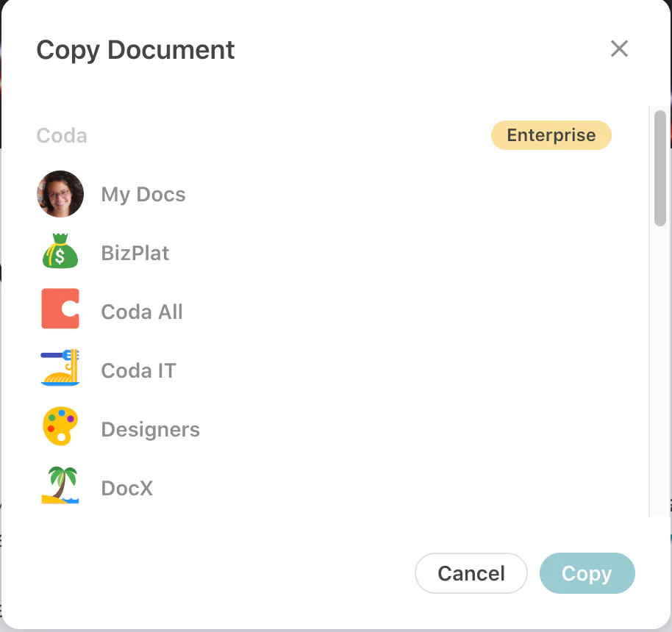Pick the DocX folder label
This screenshot has width=672, height=632.
point(127,488)
